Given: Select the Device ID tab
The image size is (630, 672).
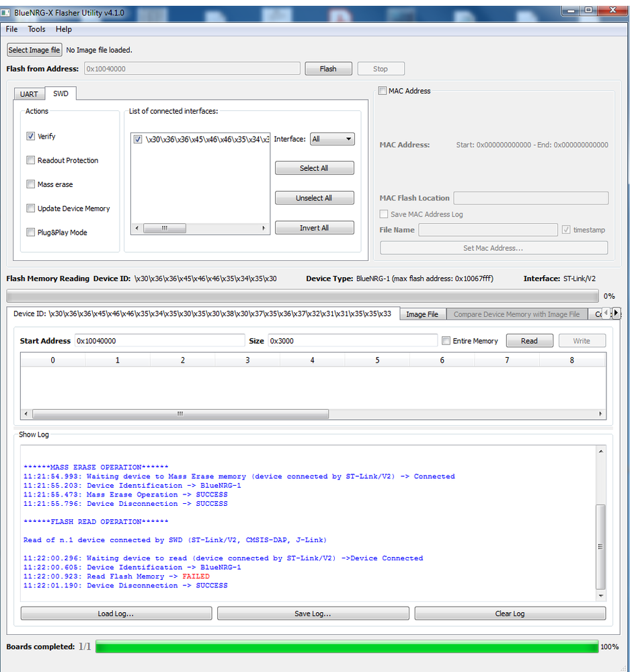Looking at the screenshot, I should pyautogui.click(x=202, y=313).
